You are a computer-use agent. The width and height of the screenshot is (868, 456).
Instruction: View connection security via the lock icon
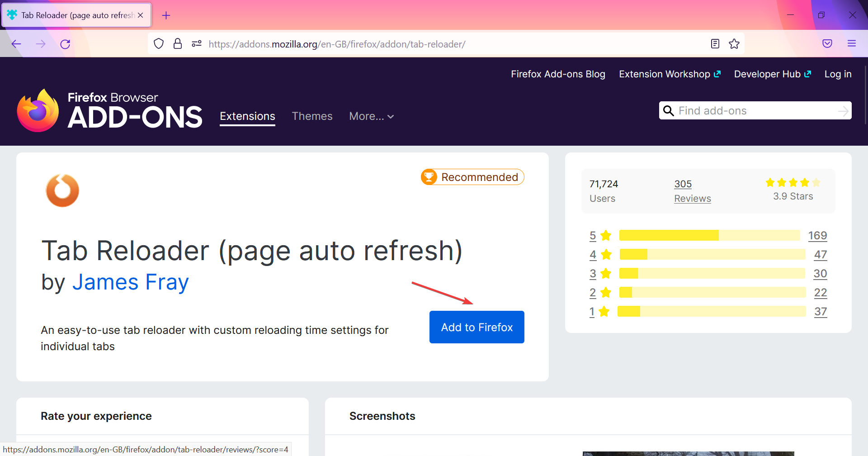pos(178,43)
